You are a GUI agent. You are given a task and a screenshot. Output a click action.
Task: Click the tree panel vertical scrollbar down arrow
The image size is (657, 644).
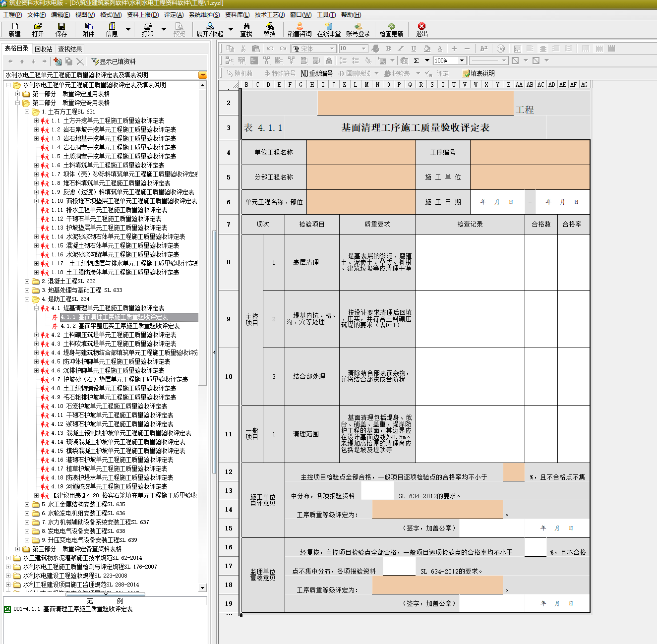(x=202, y=588)
